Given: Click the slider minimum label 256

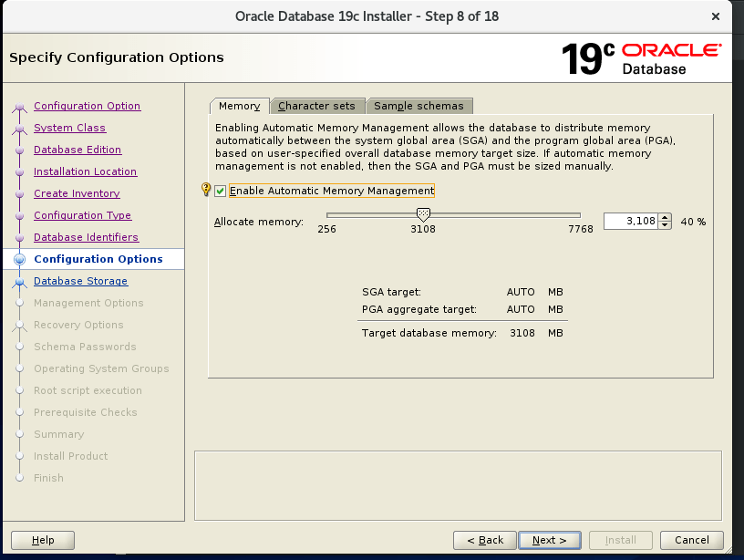Looking at the screenshot, I should [326, 229].
